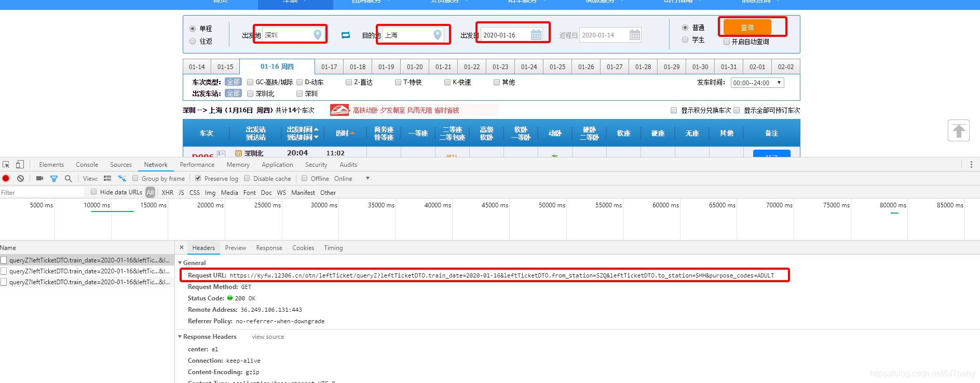
Task: Enable Hide data URLs checkbox
Action: pos(94,192)
